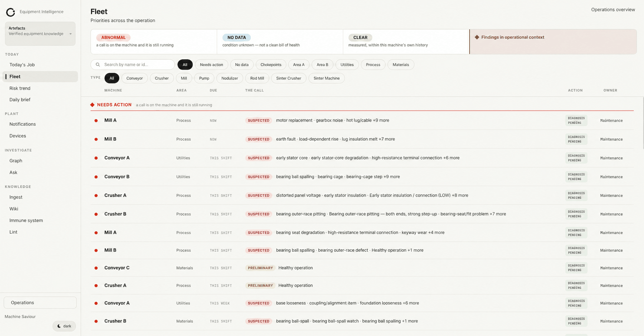Click red status dot of Conveyor C row
This screenshot has width=644, height=336.
click(x=96, y=268)
